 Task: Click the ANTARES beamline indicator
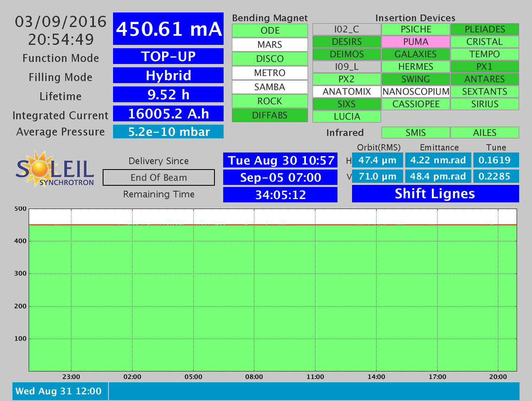(x=485, y=79)
